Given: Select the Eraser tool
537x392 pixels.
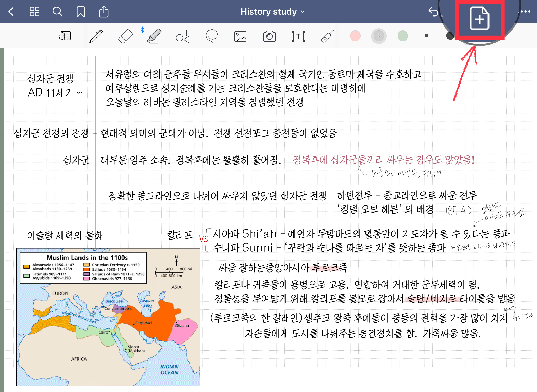Looking at the screenshot, I should tap(125, 36).
